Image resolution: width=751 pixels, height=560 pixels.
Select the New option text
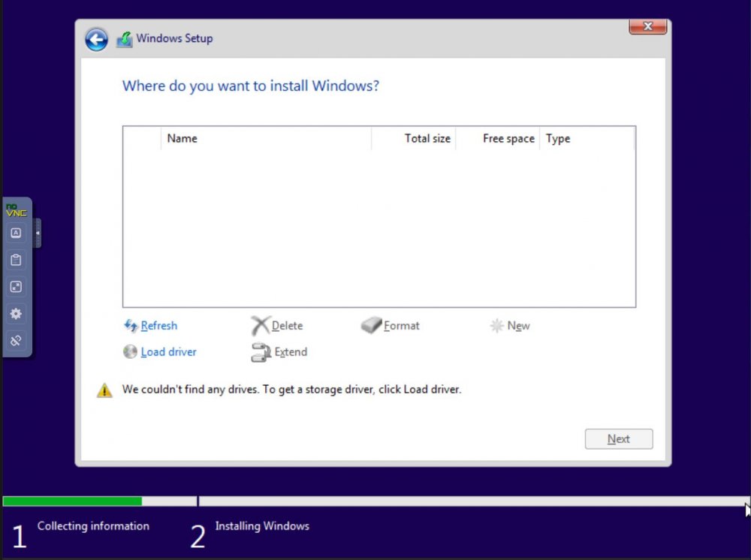[519, 326]
